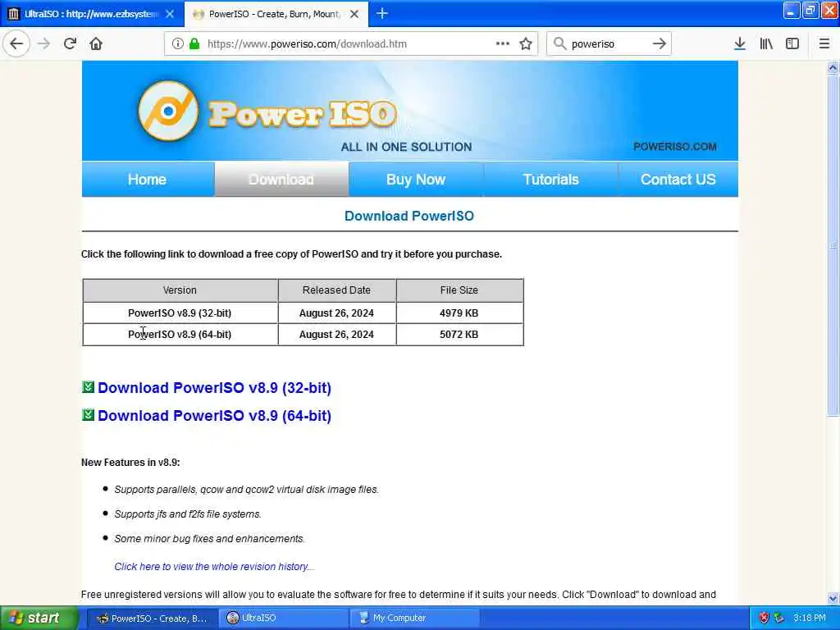The height and width of the screenshot is (630, 840).
Task: Click the 'Supports jfs and f2fs' bullet
Action: click(188, 514)
